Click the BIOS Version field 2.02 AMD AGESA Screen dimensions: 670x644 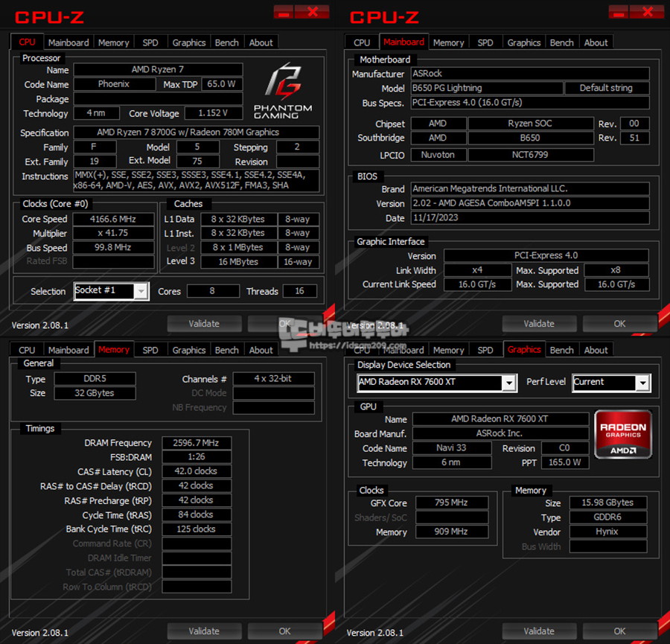click(x=530, y=203)
